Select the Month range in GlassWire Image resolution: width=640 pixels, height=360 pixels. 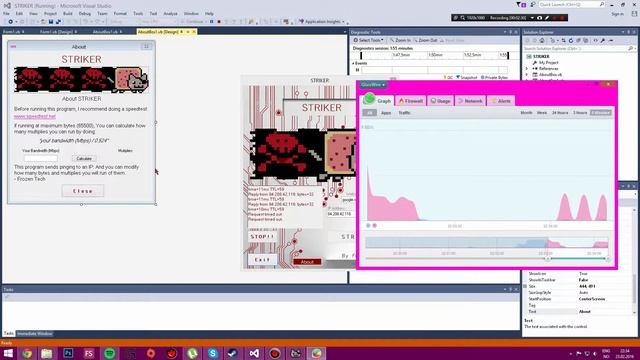pos(526,113)
